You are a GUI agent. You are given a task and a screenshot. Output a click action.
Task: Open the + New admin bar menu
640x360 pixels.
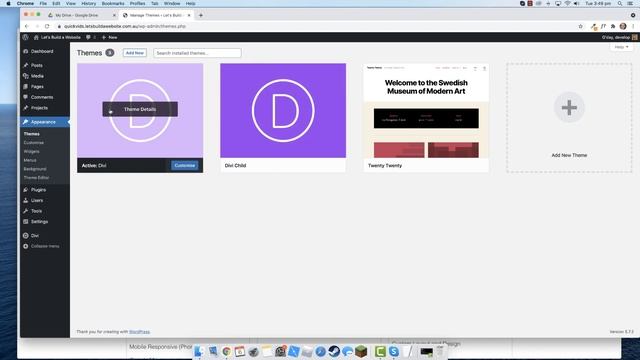coord(109,37)
